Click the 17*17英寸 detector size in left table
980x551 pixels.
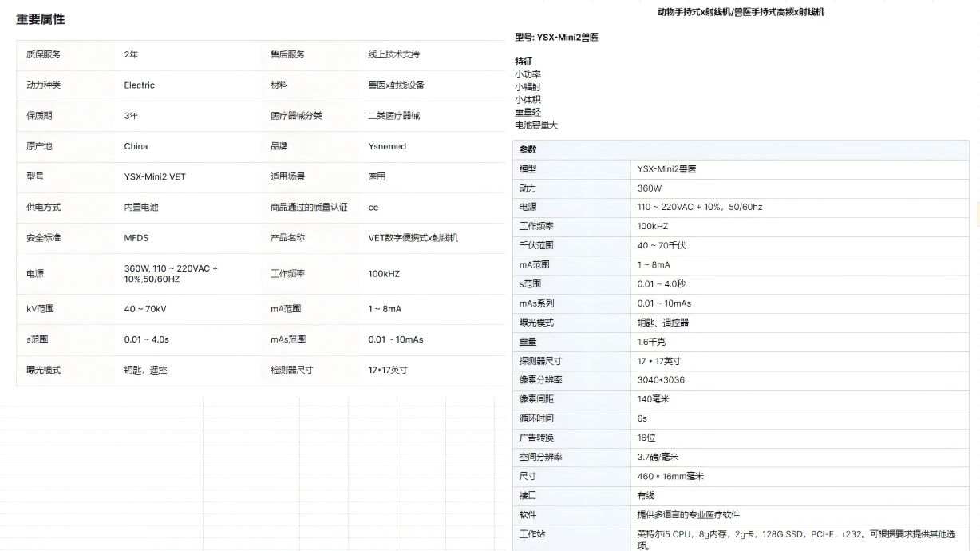(x=388, y=370)
